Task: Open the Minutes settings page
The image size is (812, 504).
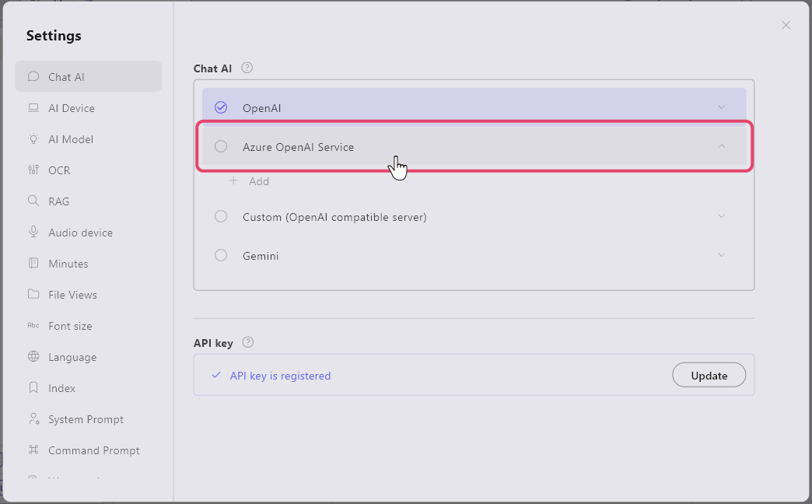Action: (68, 264)
